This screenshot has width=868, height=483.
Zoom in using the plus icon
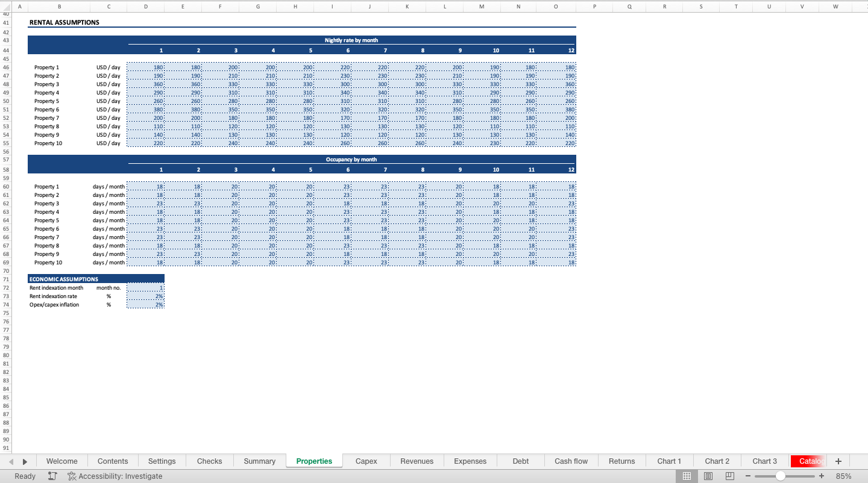820,476
